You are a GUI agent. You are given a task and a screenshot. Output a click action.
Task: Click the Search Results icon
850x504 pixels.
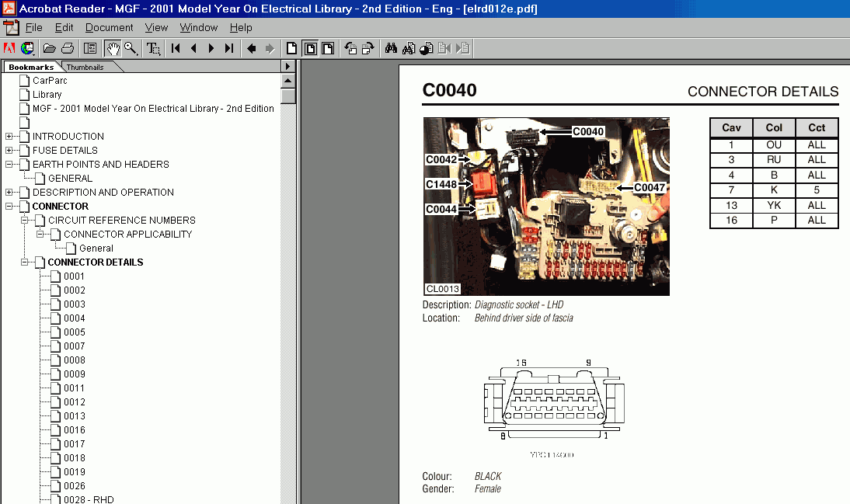point(427,49)
